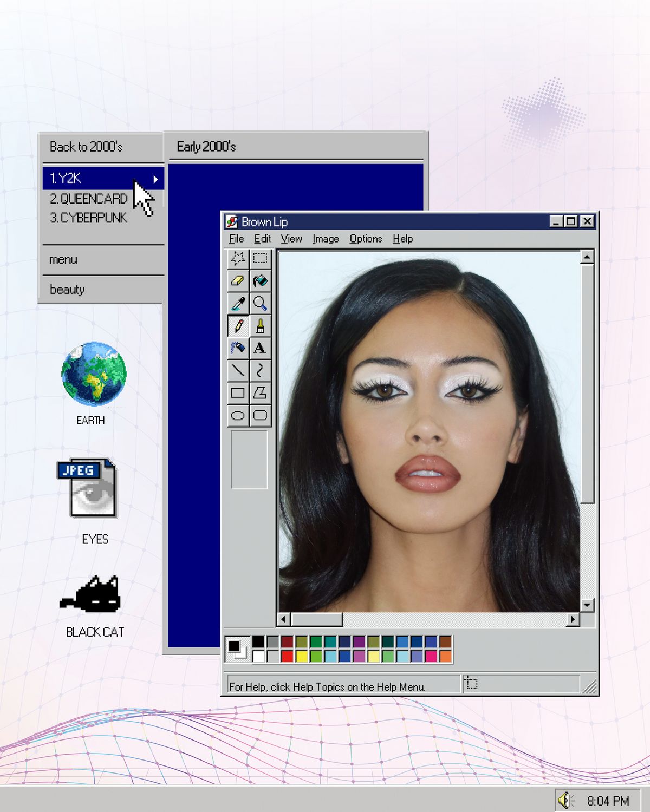The image size is (650, 812).
Task: Open the Image menu
Action: [326, 239]
